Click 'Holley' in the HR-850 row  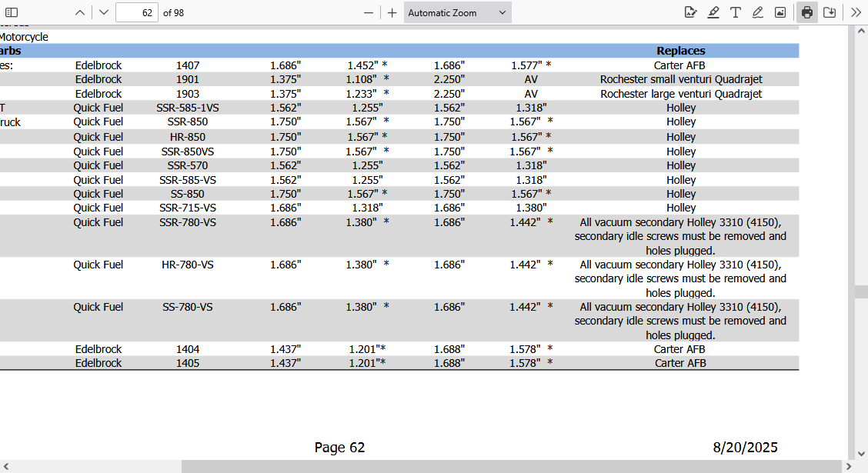[x=681, y=137]
